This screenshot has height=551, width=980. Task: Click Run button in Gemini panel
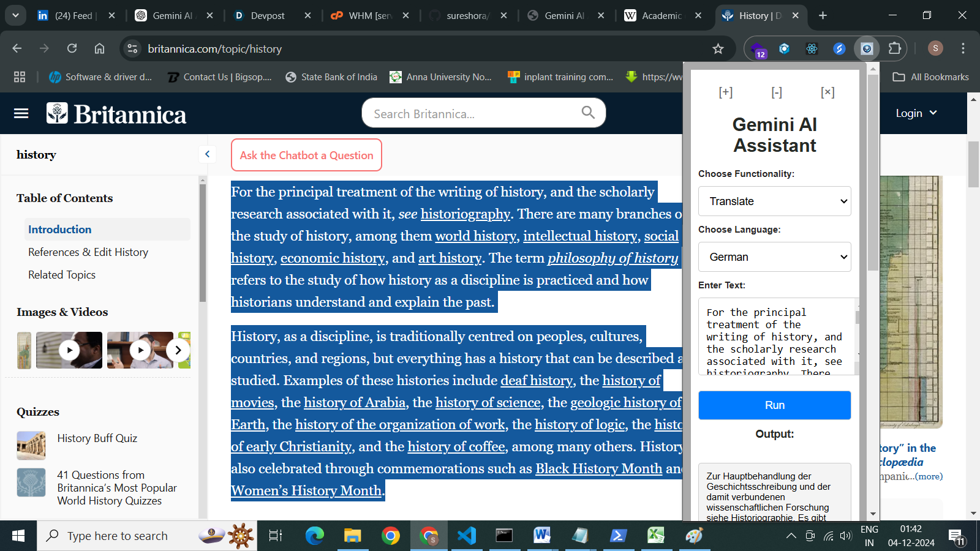tap(775, 405)
